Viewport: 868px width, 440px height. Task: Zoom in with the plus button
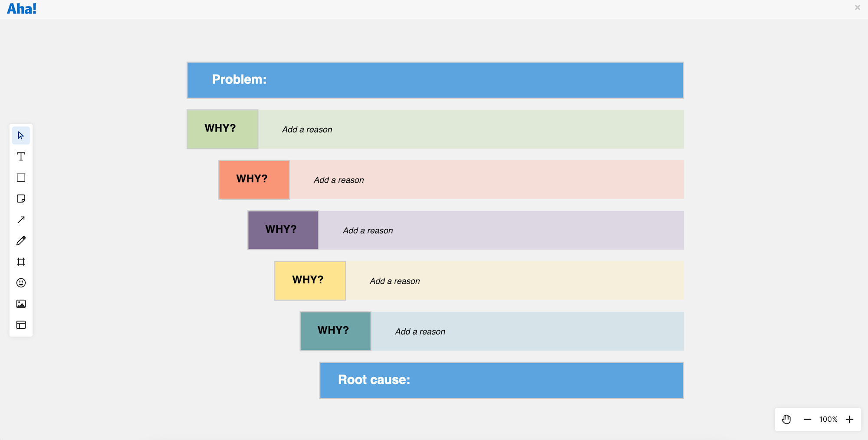(849, 419)
